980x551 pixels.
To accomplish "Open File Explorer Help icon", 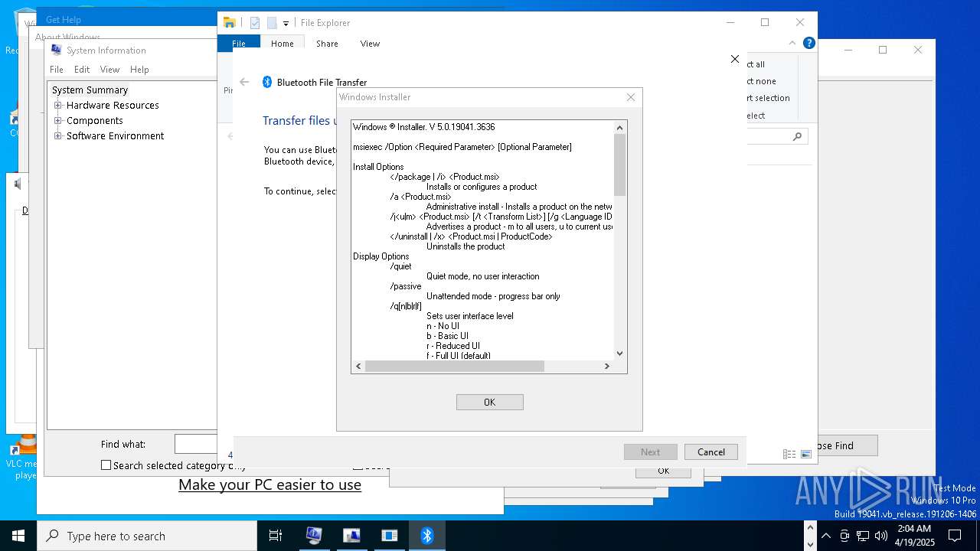I will (x=808, y=44).
